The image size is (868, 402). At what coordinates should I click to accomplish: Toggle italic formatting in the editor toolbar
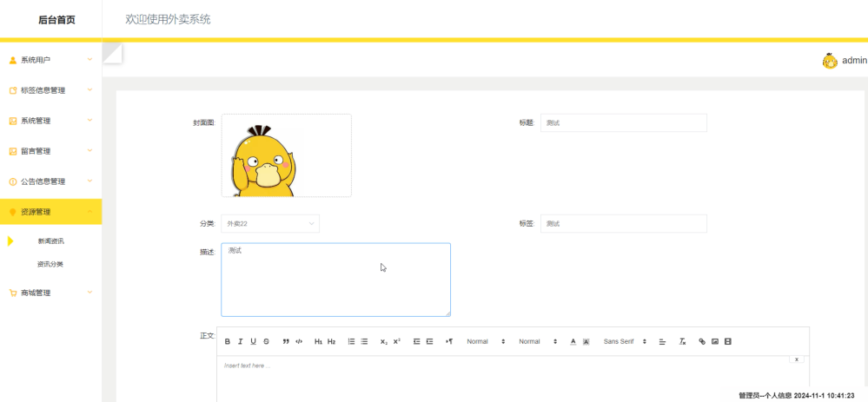click(241, 342)
